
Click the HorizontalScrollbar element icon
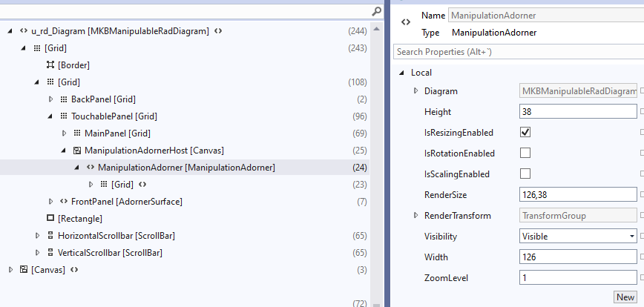tap(50, 236)
